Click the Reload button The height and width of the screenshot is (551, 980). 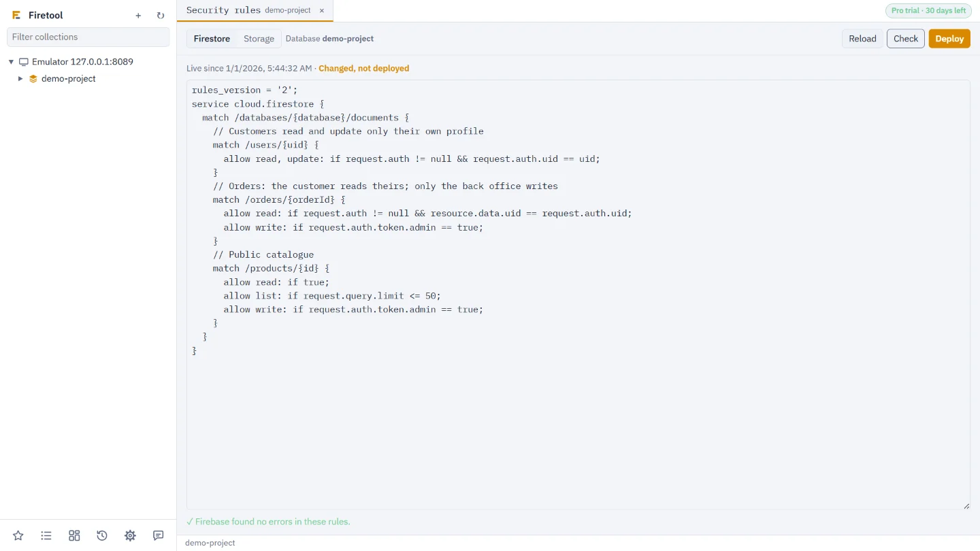click(x=862, y=39)
